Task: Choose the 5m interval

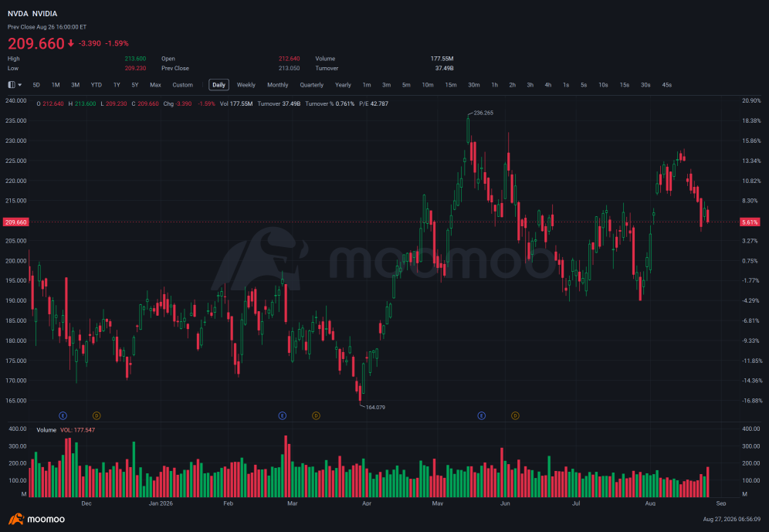Action: (406, 85)
